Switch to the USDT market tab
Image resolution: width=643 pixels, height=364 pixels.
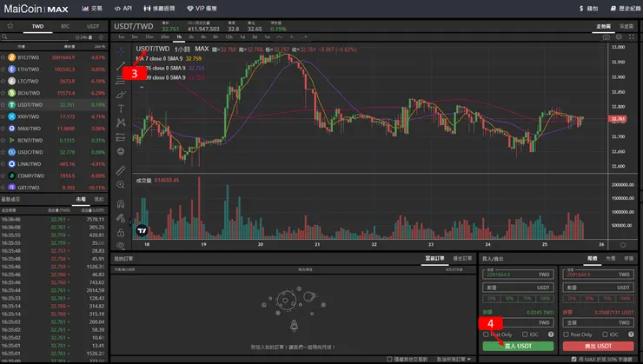click(x=93, y=26)
